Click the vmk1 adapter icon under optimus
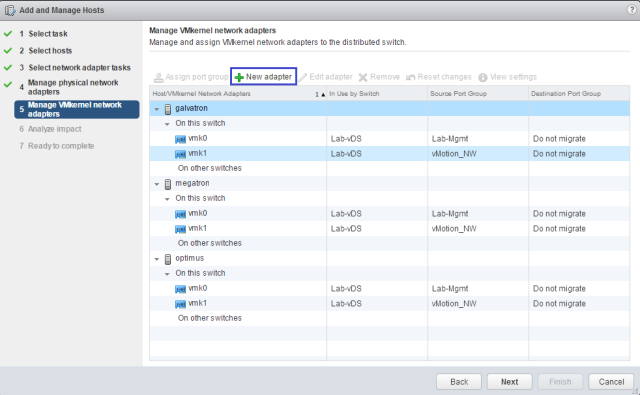The width and height of the screenshot is (640, 395). coord(180,304)
